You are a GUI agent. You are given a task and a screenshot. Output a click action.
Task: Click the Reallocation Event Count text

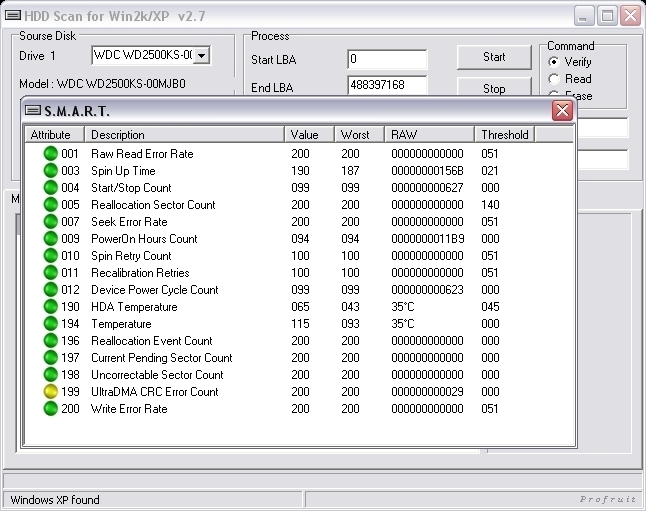pos(152,341)
